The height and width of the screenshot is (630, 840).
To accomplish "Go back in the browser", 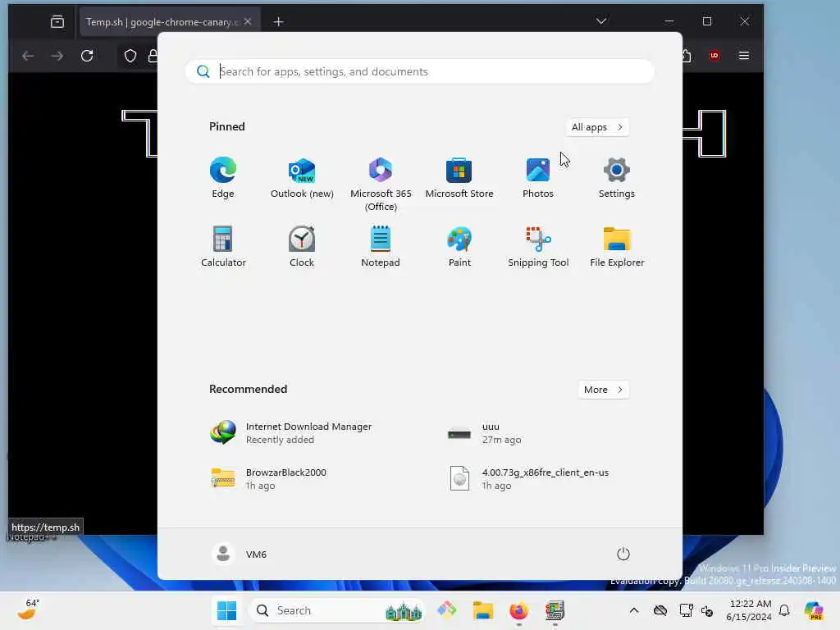I will pos(28,56).
